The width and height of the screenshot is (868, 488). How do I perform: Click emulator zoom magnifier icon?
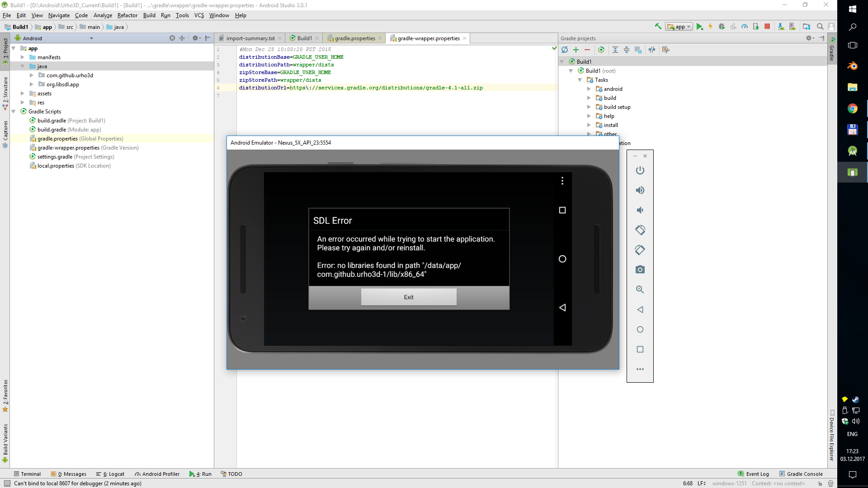point(640,290)
